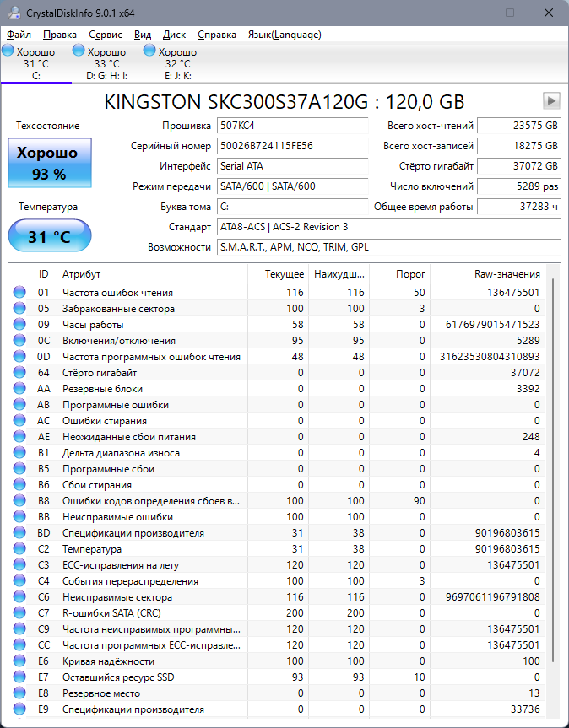Click status orb for attribute 01 read error rate
This screenshot has width=569, height=728.
(x=19, y=293)
